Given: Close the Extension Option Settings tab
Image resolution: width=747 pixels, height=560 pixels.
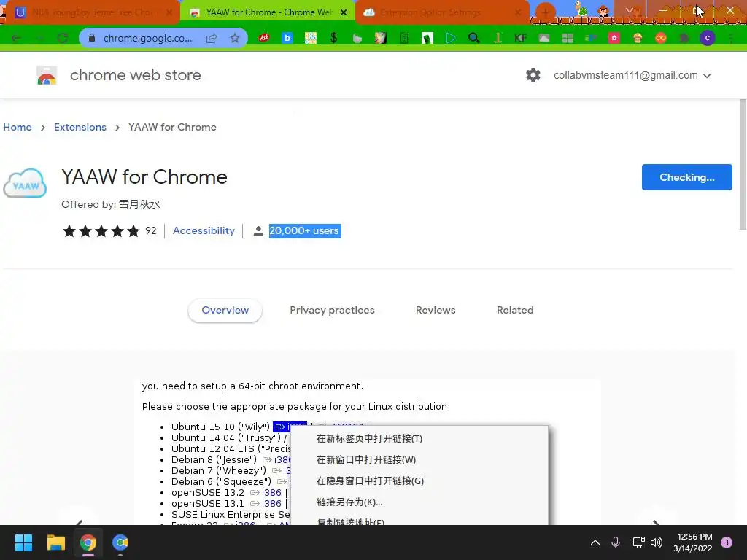Looking at the screenshot, I should (518, 12).
